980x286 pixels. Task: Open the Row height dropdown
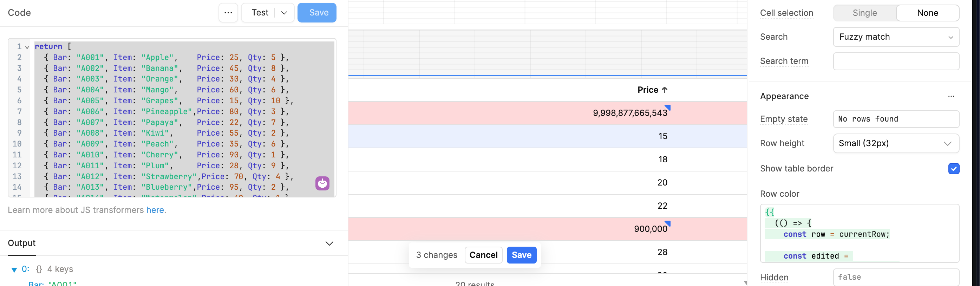pos(896,143)
